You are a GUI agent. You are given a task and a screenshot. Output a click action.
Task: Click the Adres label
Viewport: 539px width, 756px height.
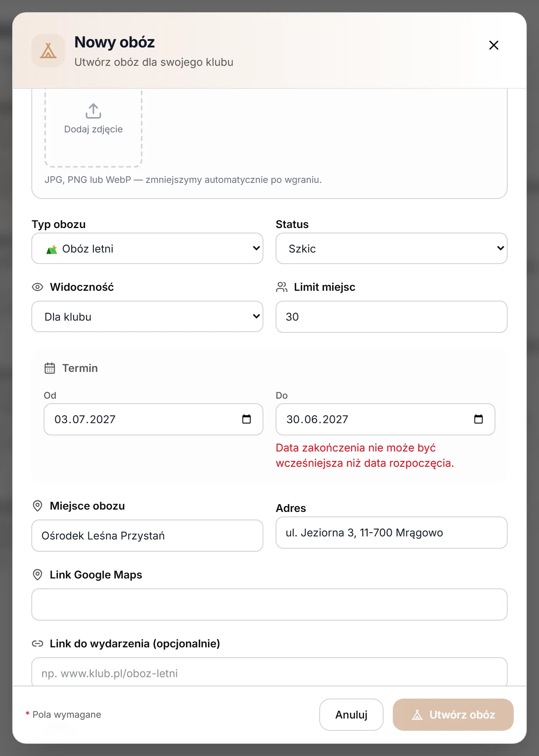point(291,508)
